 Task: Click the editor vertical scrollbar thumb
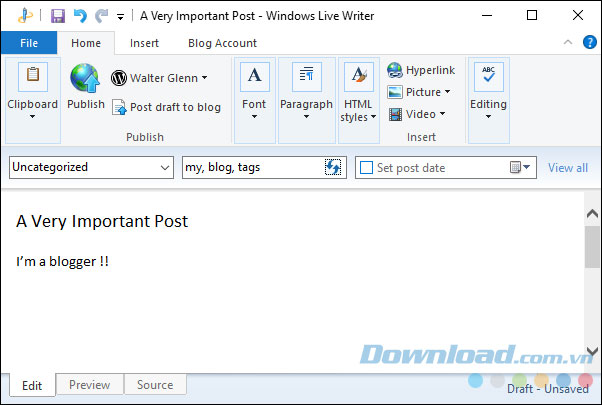tap(592, 247)
